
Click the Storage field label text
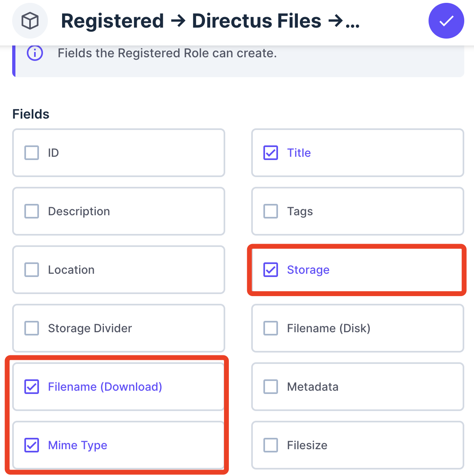308,270
